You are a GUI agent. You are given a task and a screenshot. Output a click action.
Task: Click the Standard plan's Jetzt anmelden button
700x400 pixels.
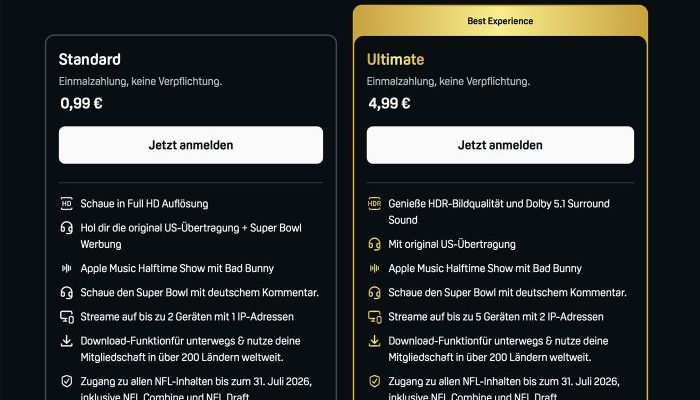190,145
